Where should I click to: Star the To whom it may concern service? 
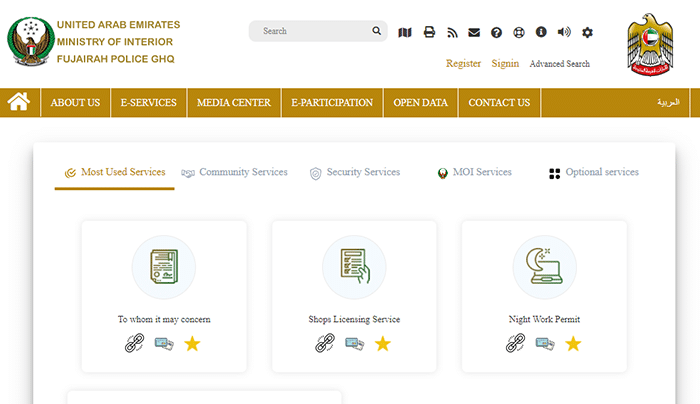click(192, 344)
